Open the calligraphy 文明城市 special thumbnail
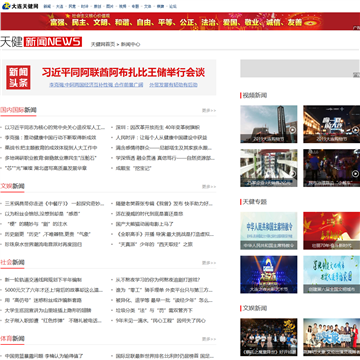360x360 pixels. pyautogui.click(x=331, y=274)
